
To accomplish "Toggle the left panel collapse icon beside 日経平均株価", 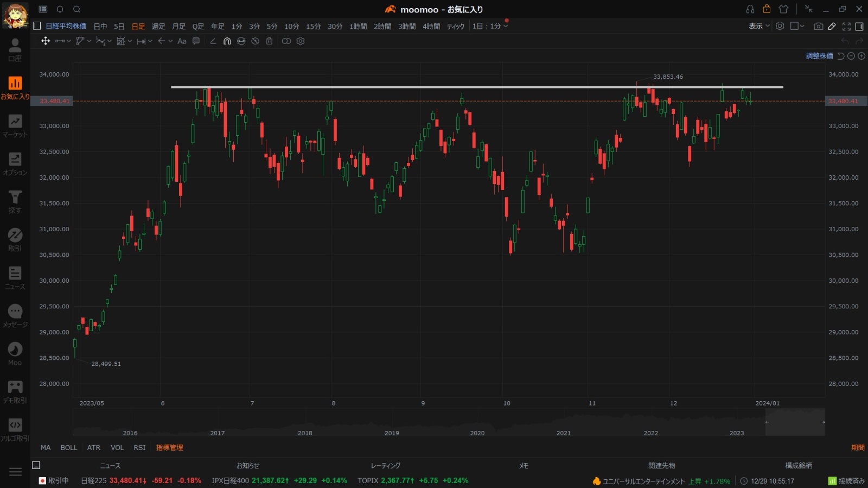I will click(x=37, y=26).
